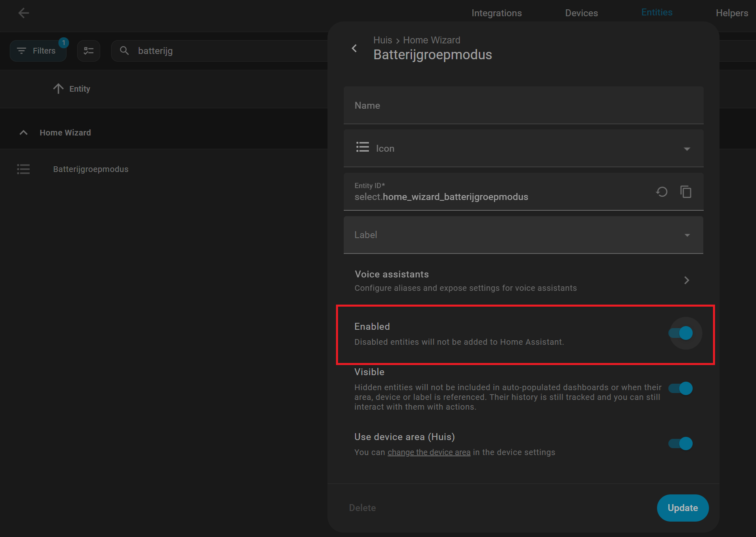Click the list icon beside Batterijgroepmodus row
Viewport: 756px width, 537px height.
point(24,169)
